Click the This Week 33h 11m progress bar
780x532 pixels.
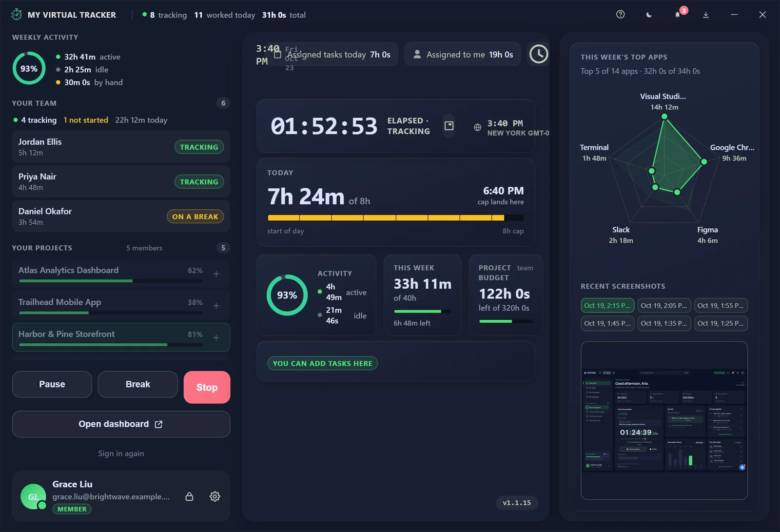(422, 311)
